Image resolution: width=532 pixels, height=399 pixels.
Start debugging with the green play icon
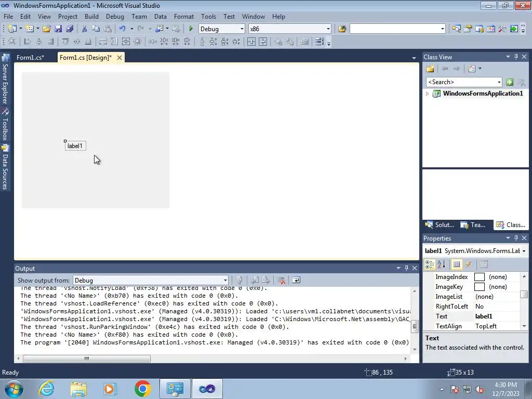pyautogui.click(x=191, y=29)
